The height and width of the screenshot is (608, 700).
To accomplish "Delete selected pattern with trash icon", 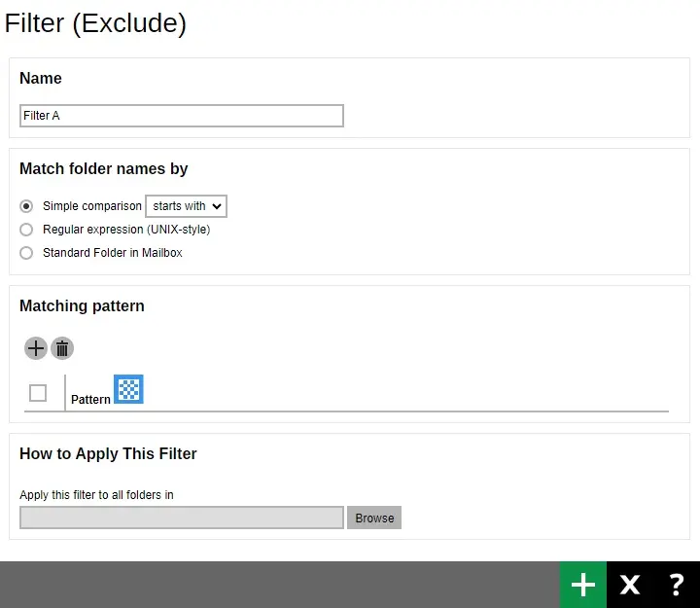I will pos(62,348).
